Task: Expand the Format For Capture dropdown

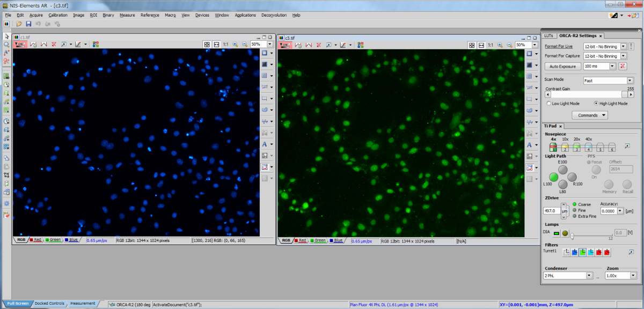Action: click(624, 56)
